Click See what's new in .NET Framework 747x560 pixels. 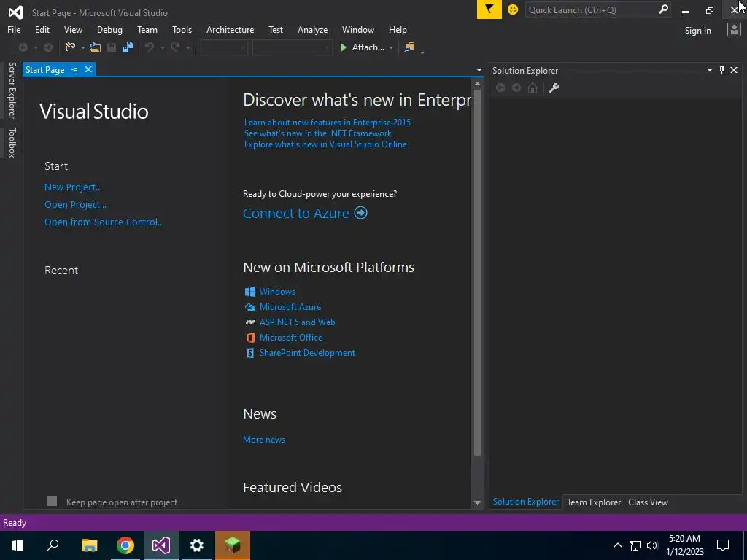[318, 133]
